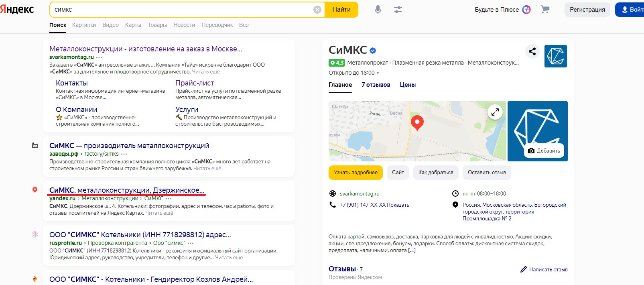
Task: Clear the search query with the X icon
Action: tap(317, 10)
